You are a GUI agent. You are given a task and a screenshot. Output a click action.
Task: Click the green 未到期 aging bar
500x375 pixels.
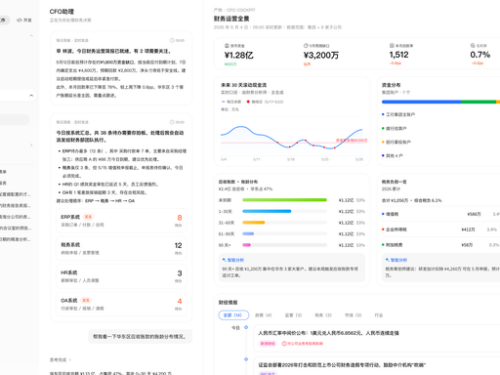click(x=284, y=200)
